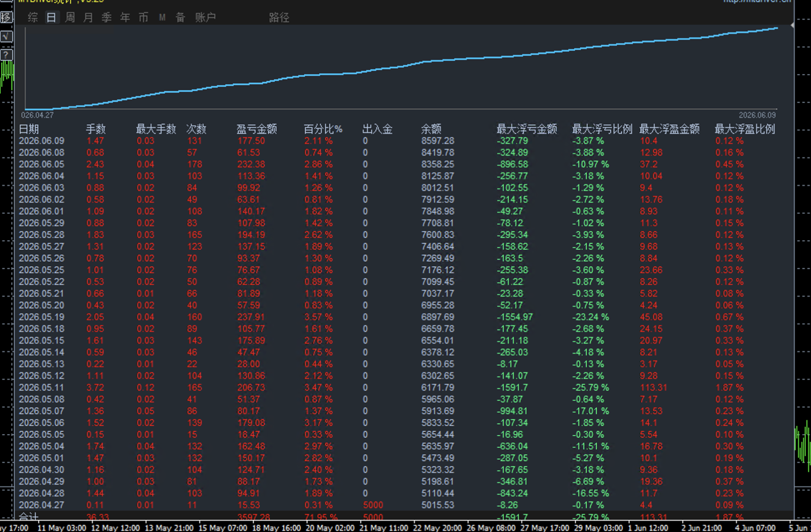Open the 月 monthly tab
This screenshot has width=811, height=532.
pos(88,17)
